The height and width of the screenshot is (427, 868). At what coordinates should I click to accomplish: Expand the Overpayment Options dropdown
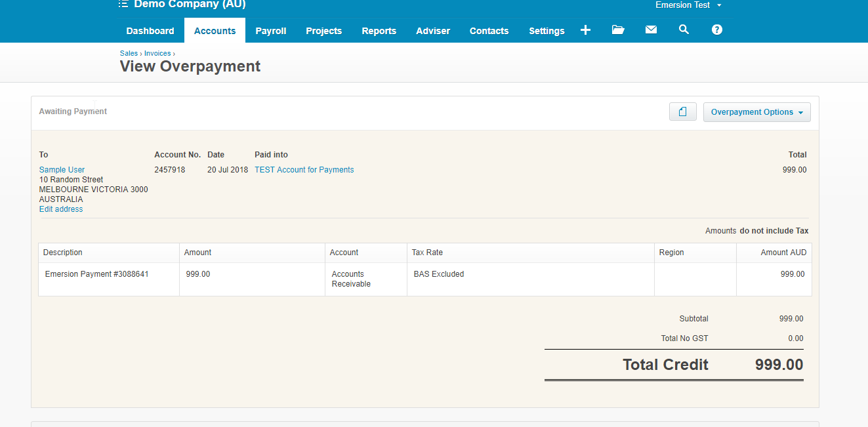click(756, 112)
